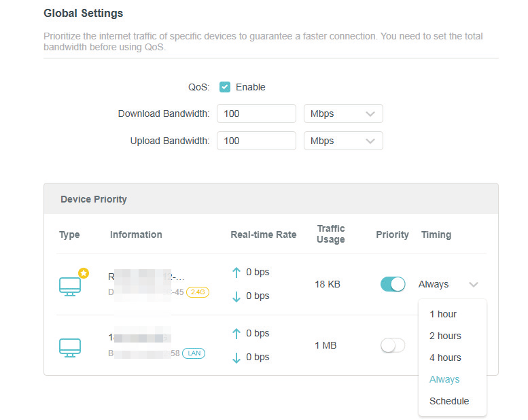Click the Device Priority section title
The image size is (528, 420).
coord(94,199)
